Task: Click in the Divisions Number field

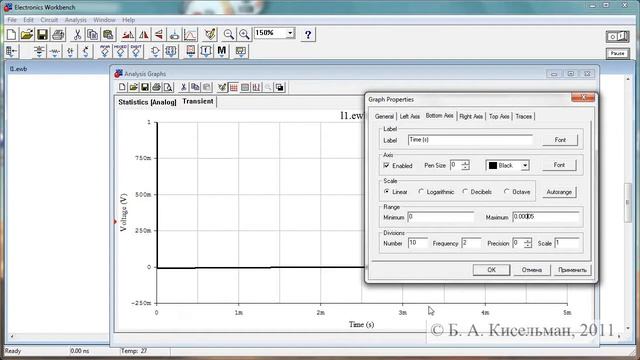Action: click(418, 243)
